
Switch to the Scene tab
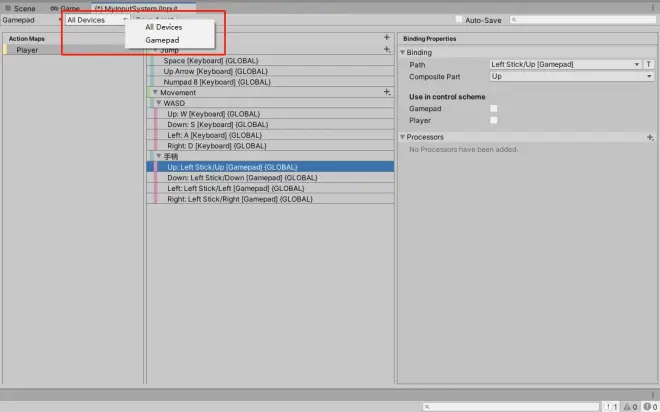[x=20, y=8]
